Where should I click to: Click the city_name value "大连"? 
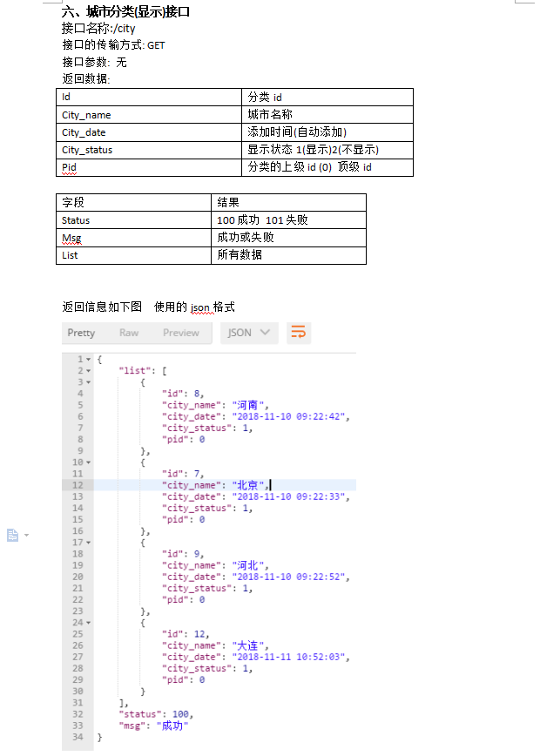coord(248,645)
